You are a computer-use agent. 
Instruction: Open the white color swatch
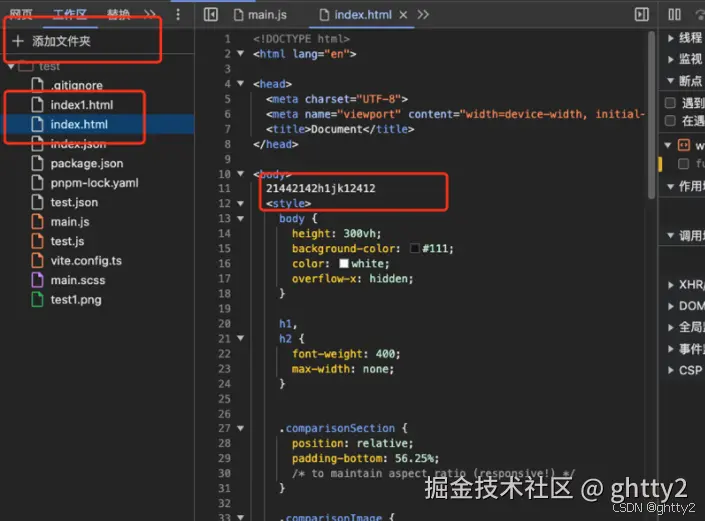point(344,263)
